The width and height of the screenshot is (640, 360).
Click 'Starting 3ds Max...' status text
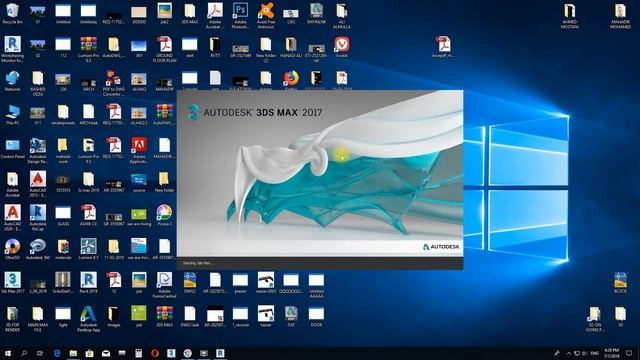pyautogui.click(x=198, y=263)
